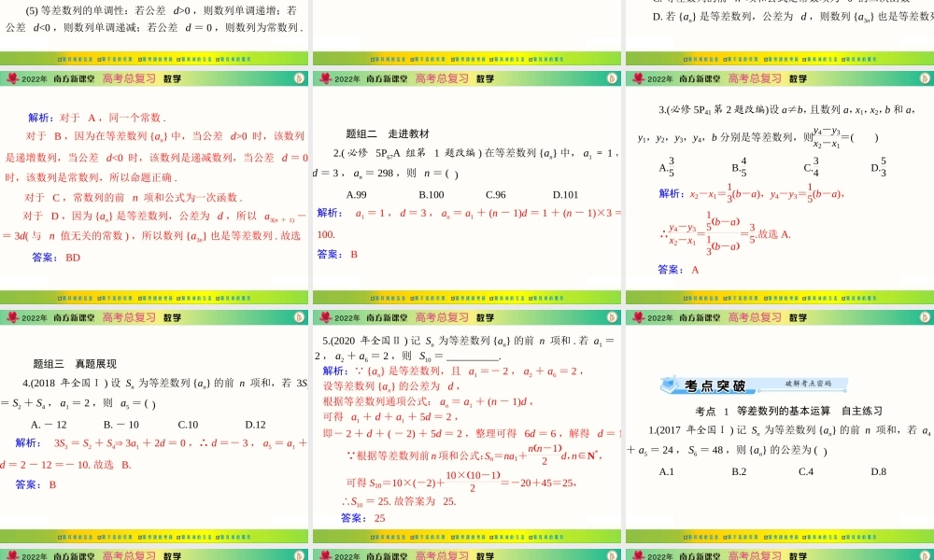Click the b badge on the top-right slide header
This screenshot has height=560, width=934.
pos(925,78)
